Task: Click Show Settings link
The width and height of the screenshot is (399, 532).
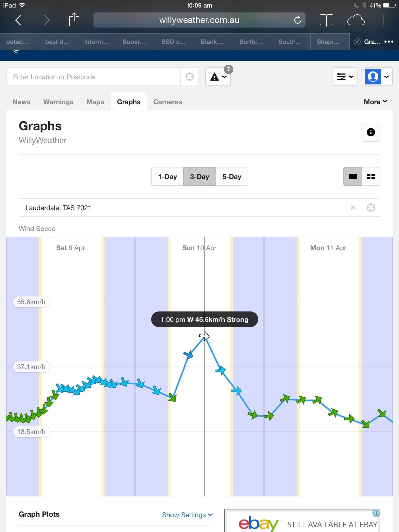Action: pos(187,515)
